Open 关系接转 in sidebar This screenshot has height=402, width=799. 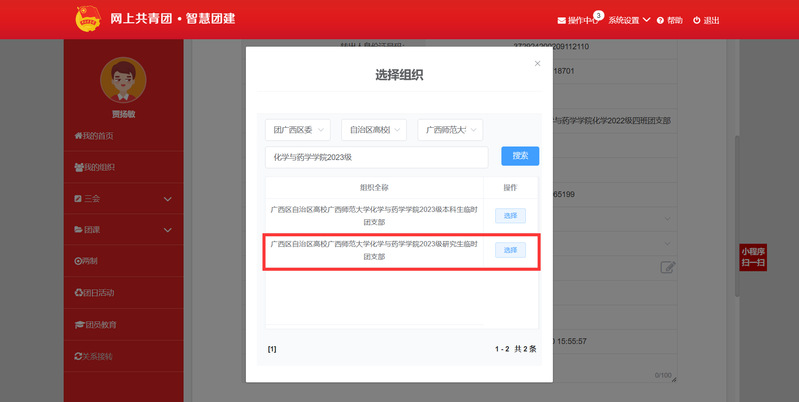[x=123, y=356]
